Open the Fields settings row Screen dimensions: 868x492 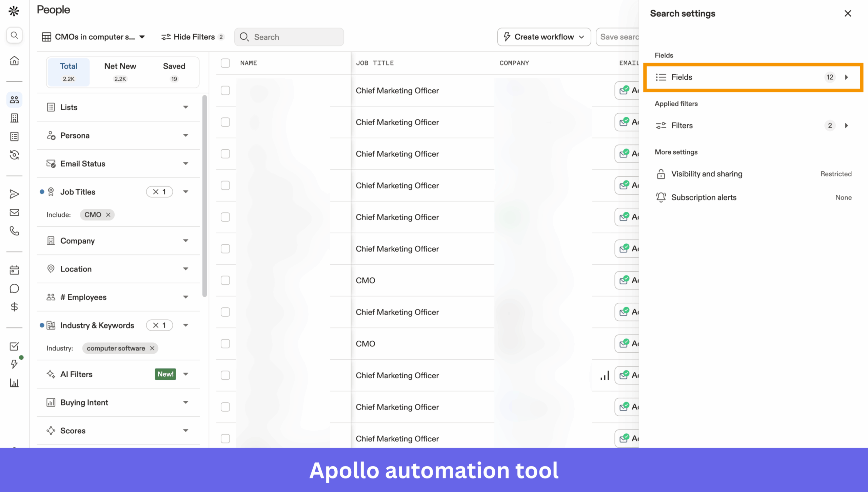pos(753,77)
